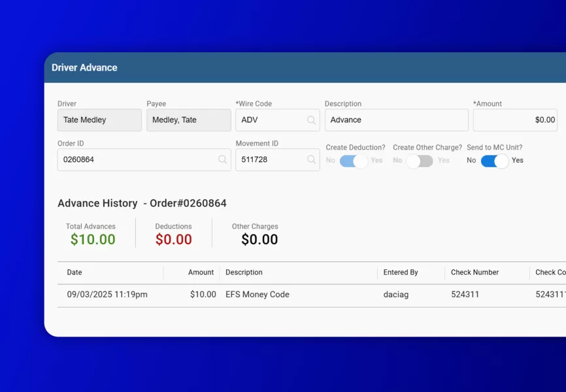566x392 pixels.
Task: Toggle Create Deduction? to Yes
Action: [x=353, y=160]
